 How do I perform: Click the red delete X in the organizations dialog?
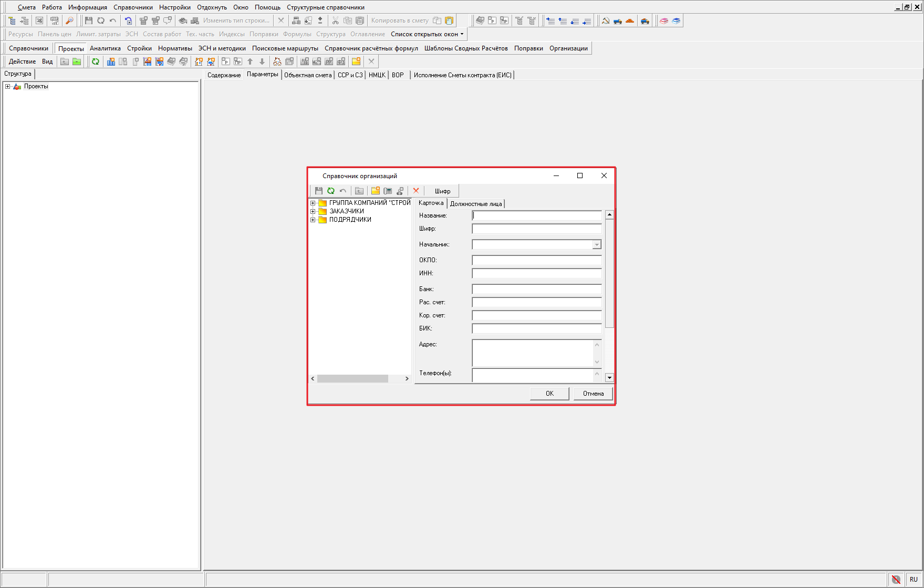click(416, 191)
